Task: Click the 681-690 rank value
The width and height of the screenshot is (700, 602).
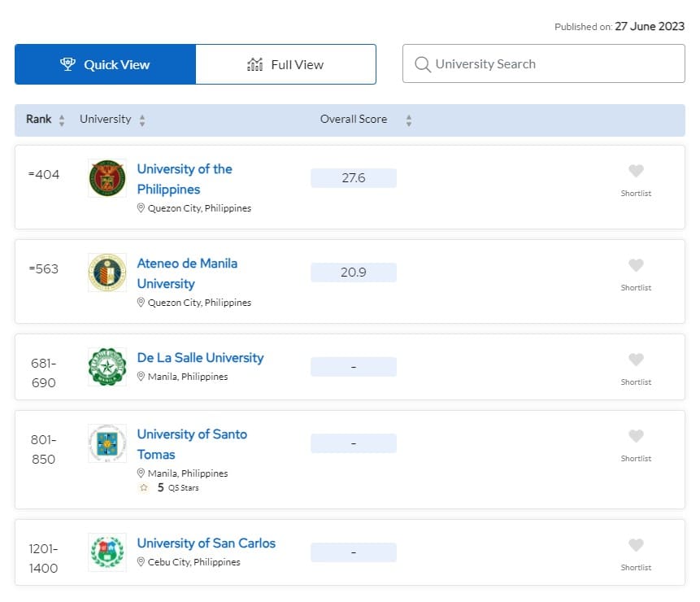Action: coord(44,373)
